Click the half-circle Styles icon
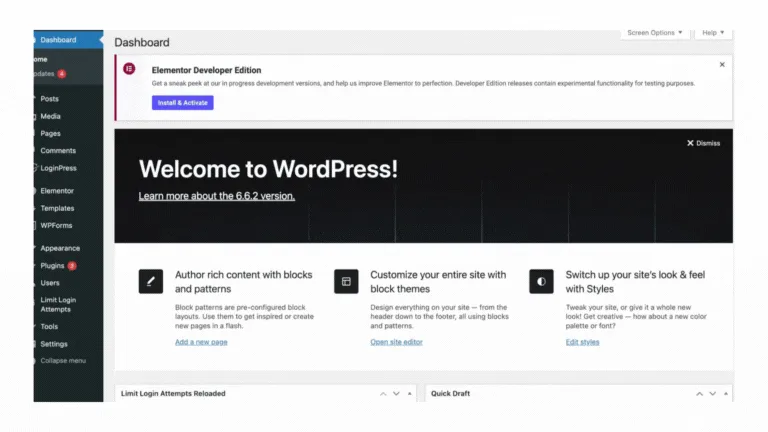Image resolution: width=768 pixels, height=432 pixels. tap(541, 281)
